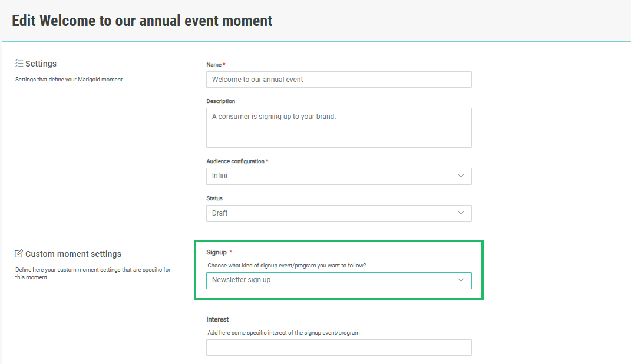Click the Custom moment settings edit icon

tap(19, 254)
